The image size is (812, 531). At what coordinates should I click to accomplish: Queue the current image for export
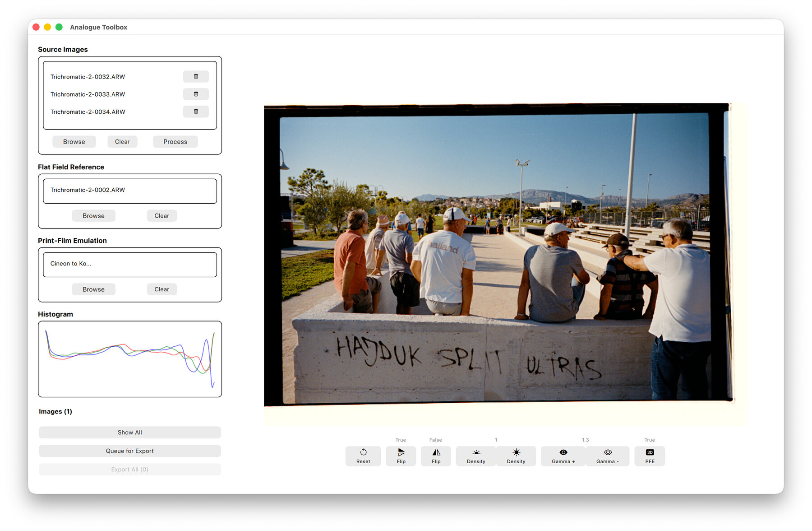tap(130, 451)
